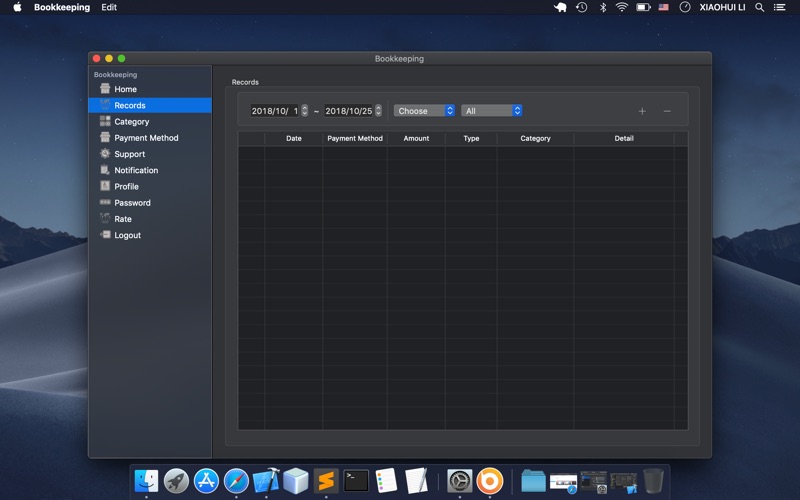Click the Logout arrow icon

tap(105, 235)
